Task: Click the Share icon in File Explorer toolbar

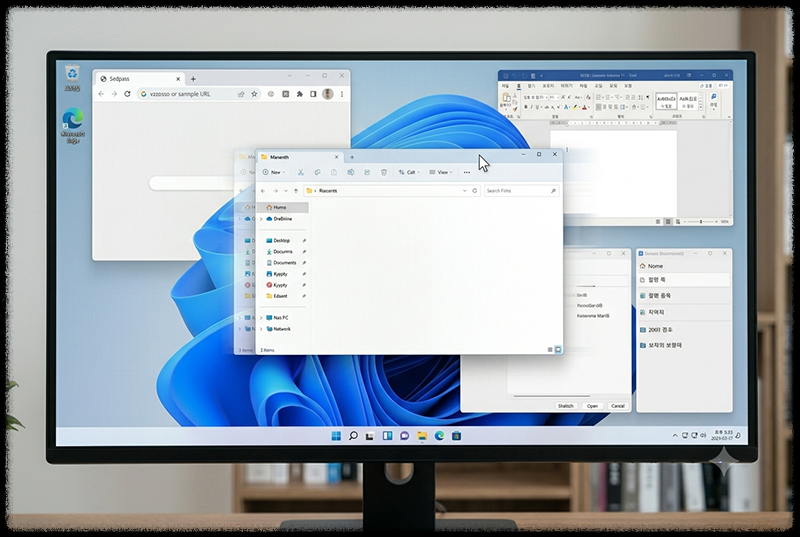Action: pyautogui.click(x=367, y=172)
